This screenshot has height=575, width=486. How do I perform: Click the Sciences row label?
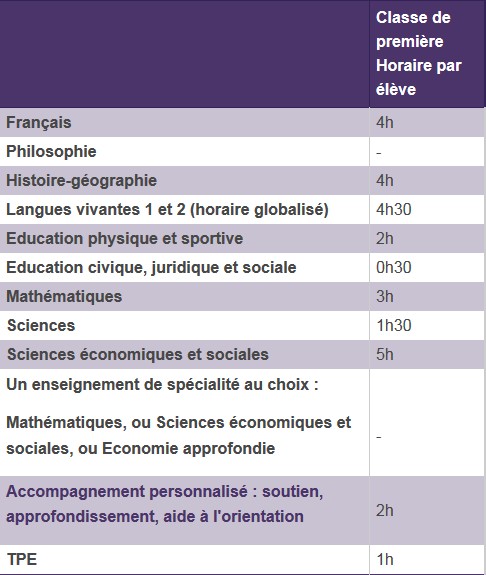[x=41, y=325]
